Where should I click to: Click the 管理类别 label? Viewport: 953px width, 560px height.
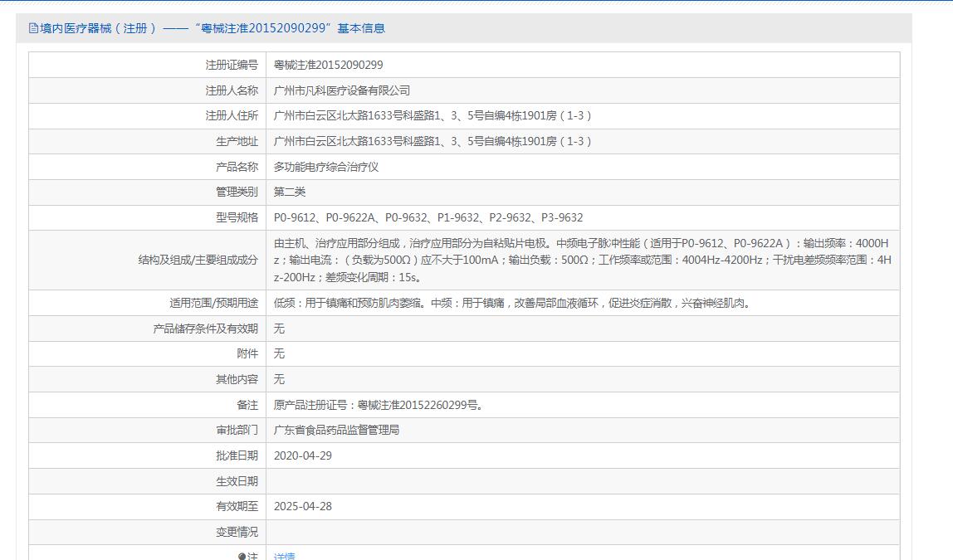pyautogui.click(x=237, y=192)
